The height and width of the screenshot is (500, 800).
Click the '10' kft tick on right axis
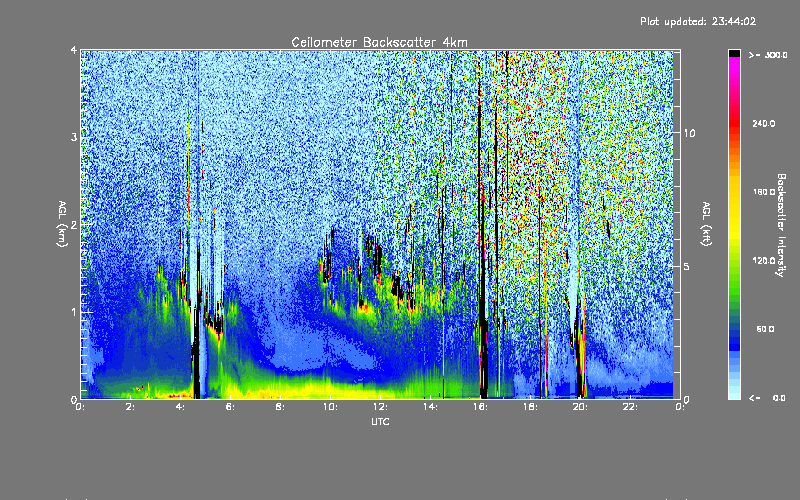click(689, 134)
